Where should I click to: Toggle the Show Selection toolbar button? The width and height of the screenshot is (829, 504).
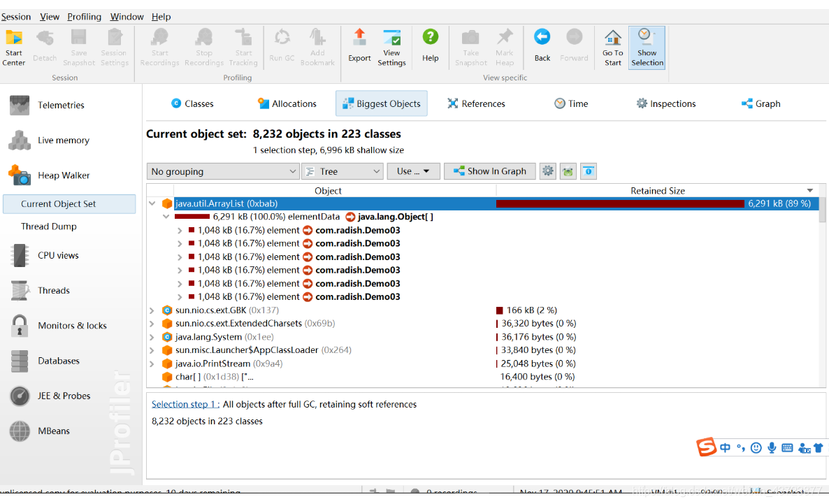coord(647,48)
